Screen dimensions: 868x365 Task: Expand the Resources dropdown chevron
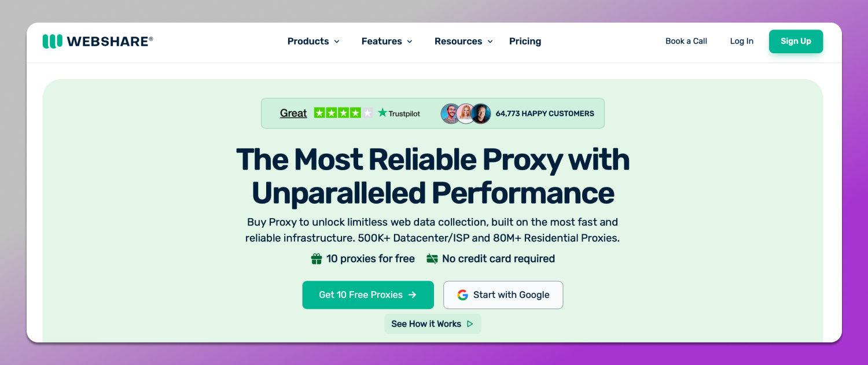pyautogui.click(x=490, y=42)
